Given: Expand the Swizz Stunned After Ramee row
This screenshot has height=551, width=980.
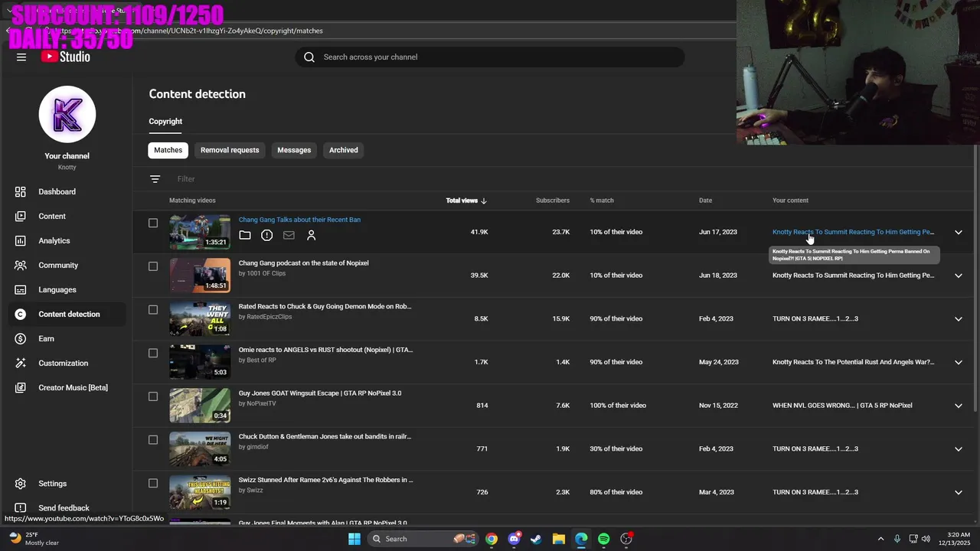Looking at the screenshot, I should [958, 492].
